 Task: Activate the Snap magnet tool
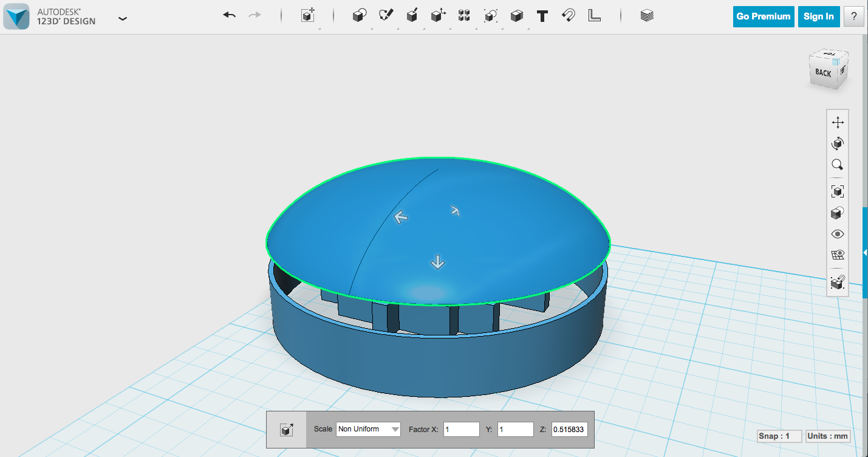(x=569, y=16)
